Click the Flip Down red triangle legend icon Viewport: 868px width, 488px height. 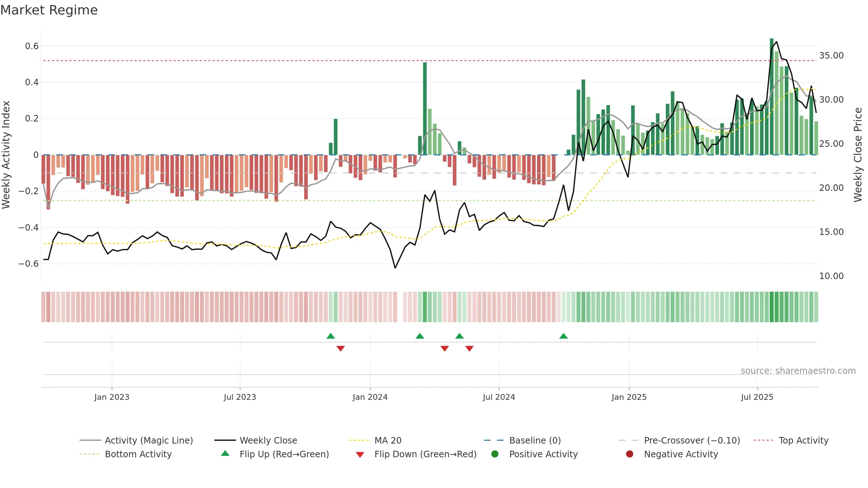360,455
